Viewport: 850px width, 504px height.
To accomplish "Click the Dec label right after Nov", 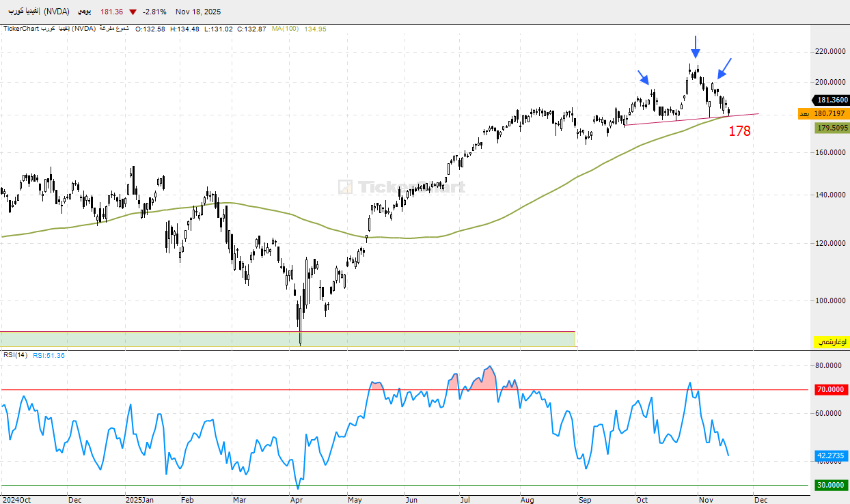I will coord(760,499).
